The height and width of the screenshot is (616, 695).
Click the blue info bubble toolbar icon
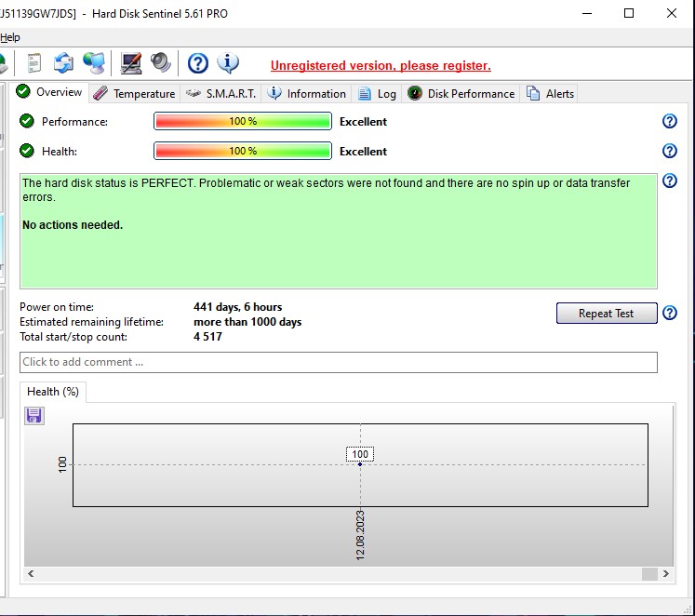coord(228,63)
